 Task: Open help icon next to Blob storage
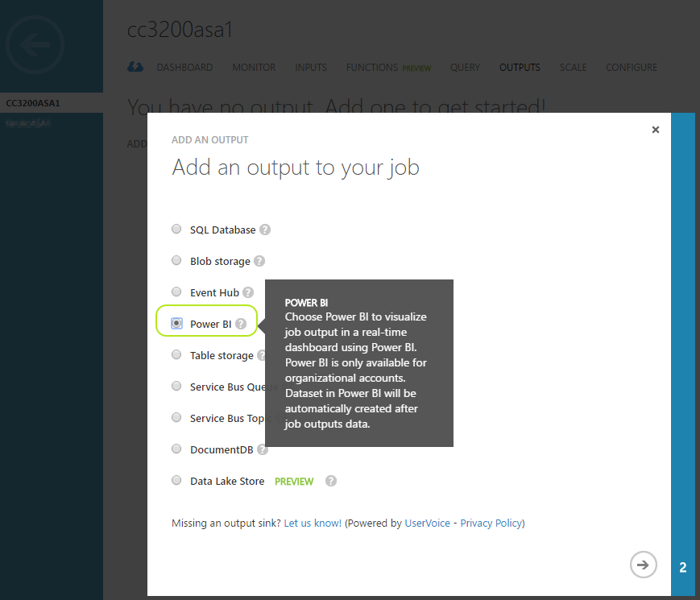point(259,261)
